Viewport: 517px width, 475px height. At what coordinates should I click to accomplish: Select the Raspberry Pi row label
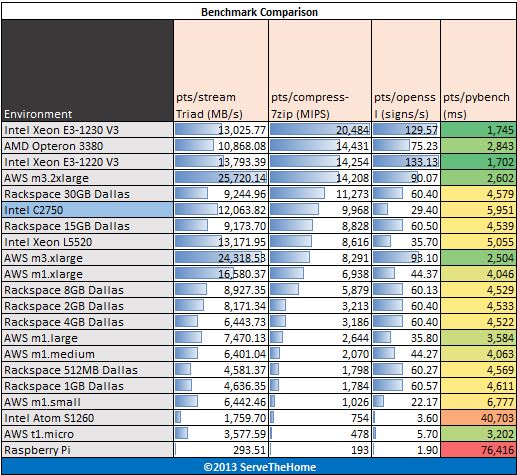(88, 450)
